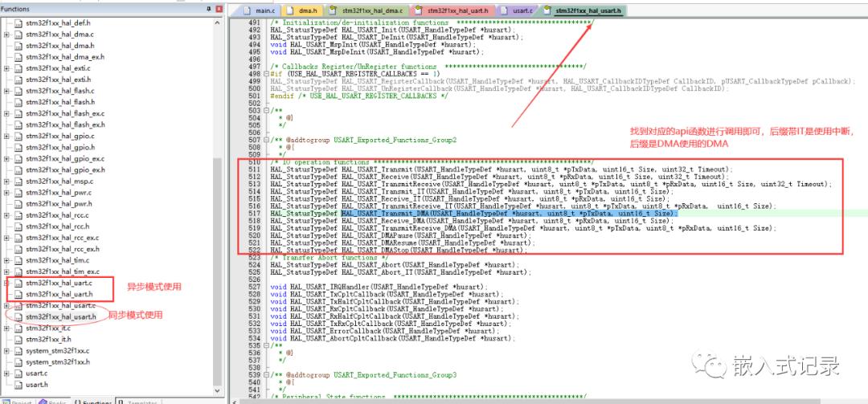Click the file icon of system_stm32f1xx.h
Image resolution: width=868 pixels, height=404 pixels.
tap(18, 362)
